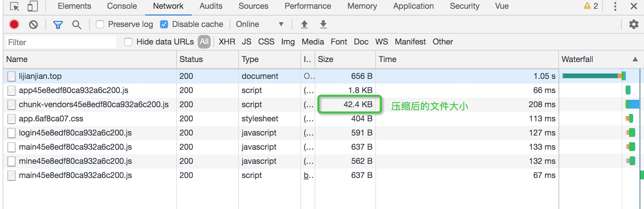
Task: Switch to the Console tab
Action: 122,6
